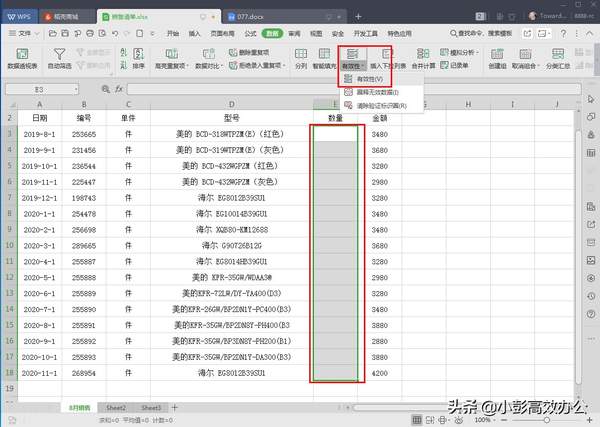Screen dimensions: 600x427
Task: Click the 数据透视表 pivot table icon
Action: click(23, 55)
